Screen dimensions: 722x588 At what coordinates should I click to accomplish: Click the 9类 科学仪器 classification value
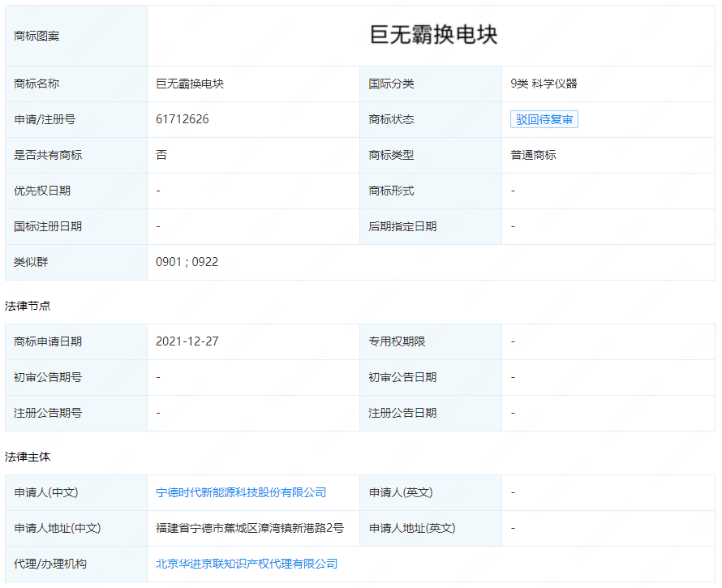coord(544,84)
